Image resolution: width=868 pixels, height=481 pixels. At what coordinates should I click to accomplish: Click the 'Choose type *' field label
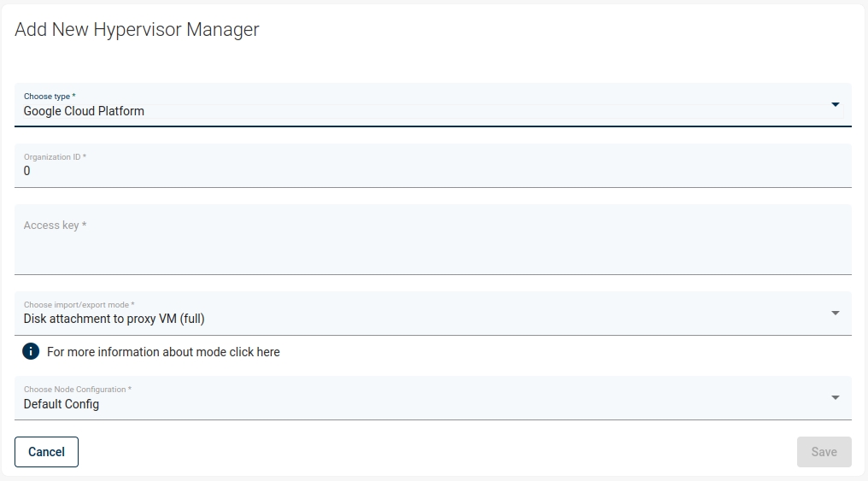click(50, 97)
